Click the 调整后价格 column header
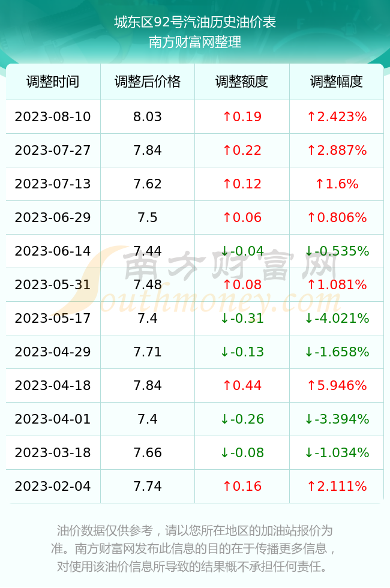This screenshot has width=390, height=588. (x=148, y=82)
